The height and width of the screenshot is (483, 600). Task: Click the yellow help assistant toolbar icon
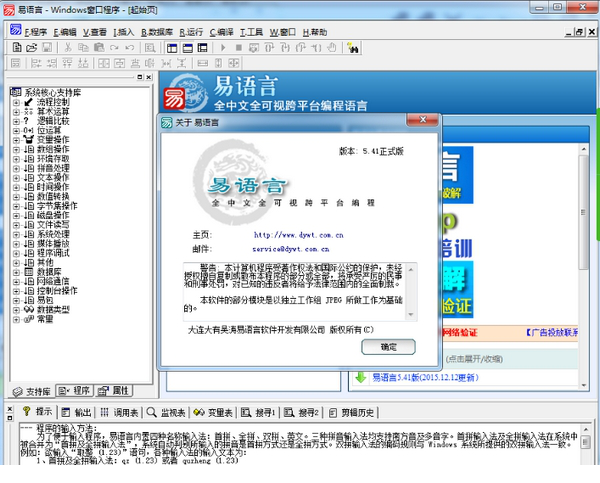[352, 48]
